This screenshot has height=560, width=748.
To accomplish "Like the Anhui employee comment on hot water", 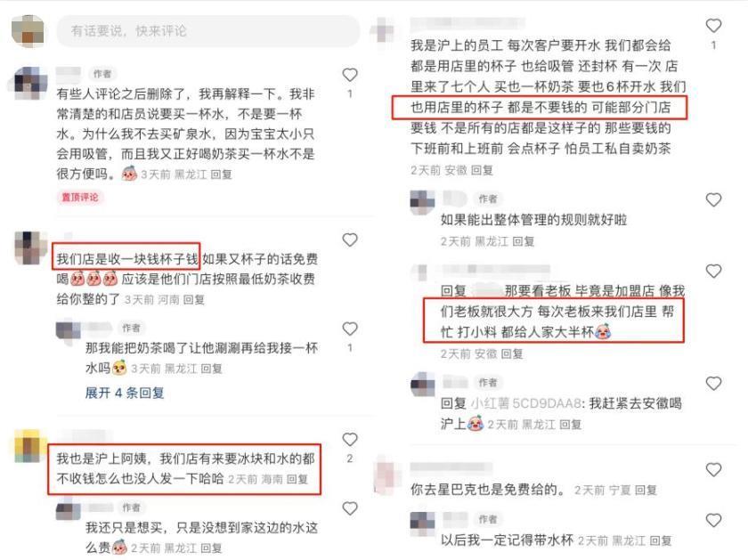I will (x=713, y=25).
